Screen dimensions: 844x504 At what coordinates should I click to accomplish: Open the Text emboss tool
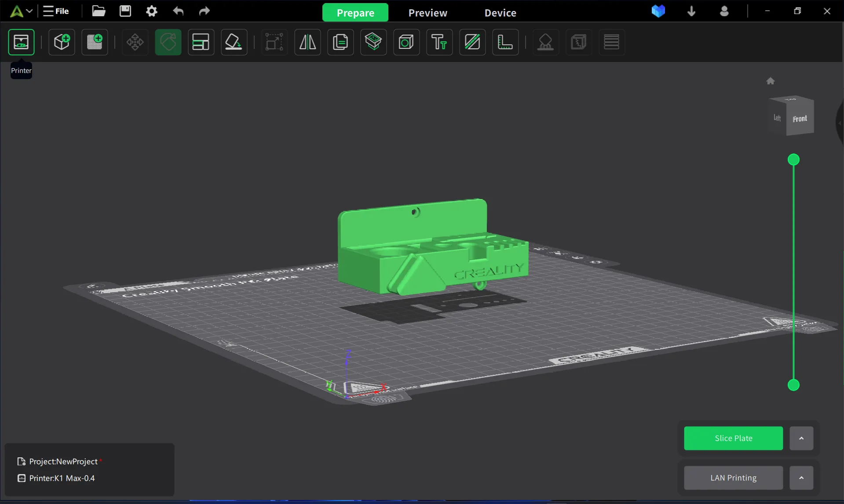coord(439,42)
